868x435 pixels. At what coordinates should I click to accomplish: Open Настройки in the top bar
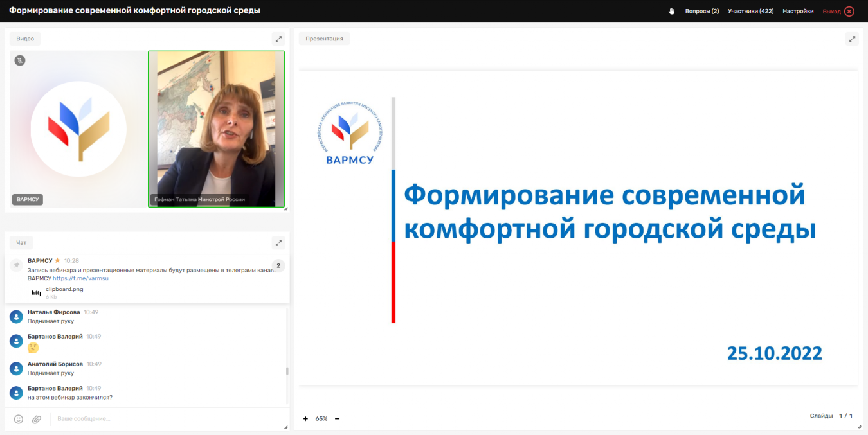(x=798, y=11)
